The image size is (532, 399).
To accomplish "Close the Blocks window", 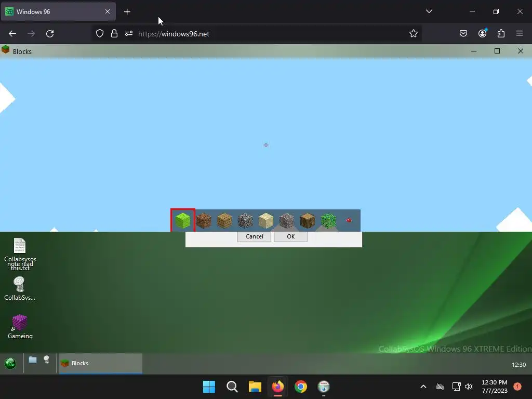I will [521, 51].
